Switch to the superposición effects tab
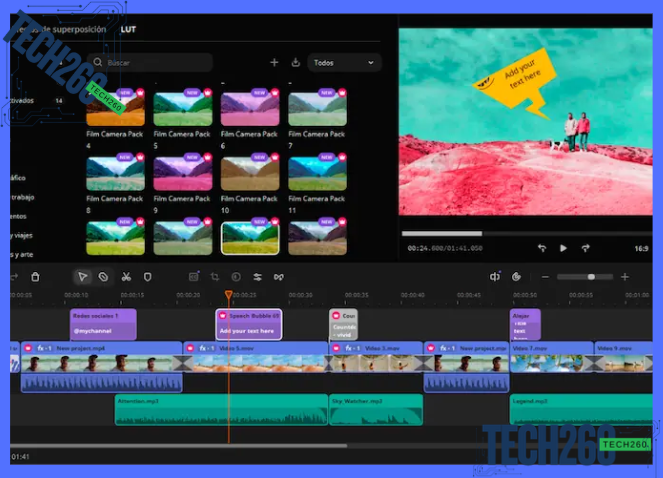This screenshot has width=663, height=478. coord(59,29)
